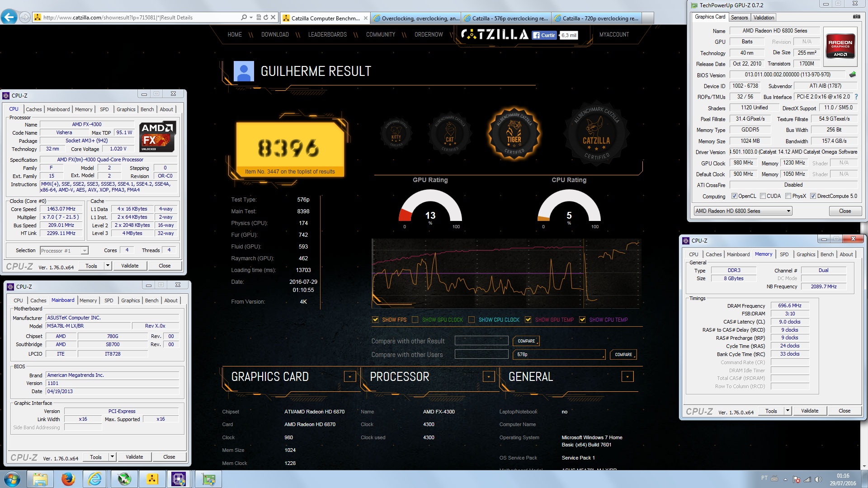This screenshot has width=868, height=488.
Task: Click the AMD FX logo in CPU-Z
Action: click(x=157, y=136)
